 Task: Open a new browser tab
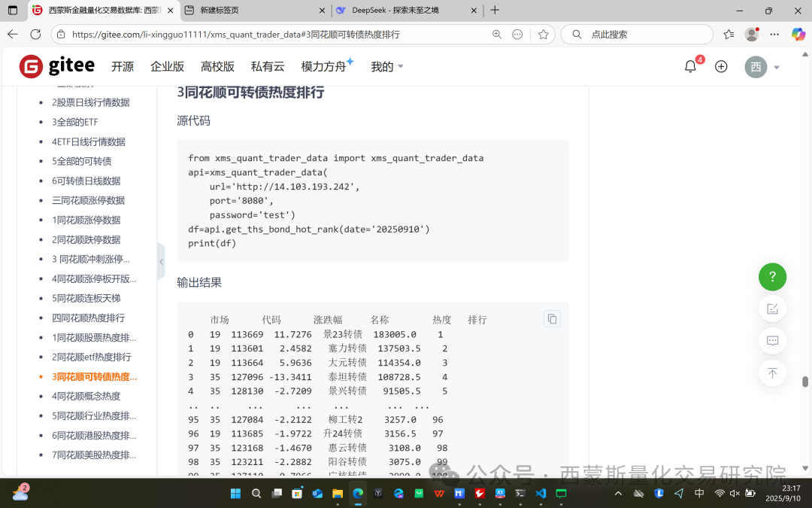click(495, 10)
